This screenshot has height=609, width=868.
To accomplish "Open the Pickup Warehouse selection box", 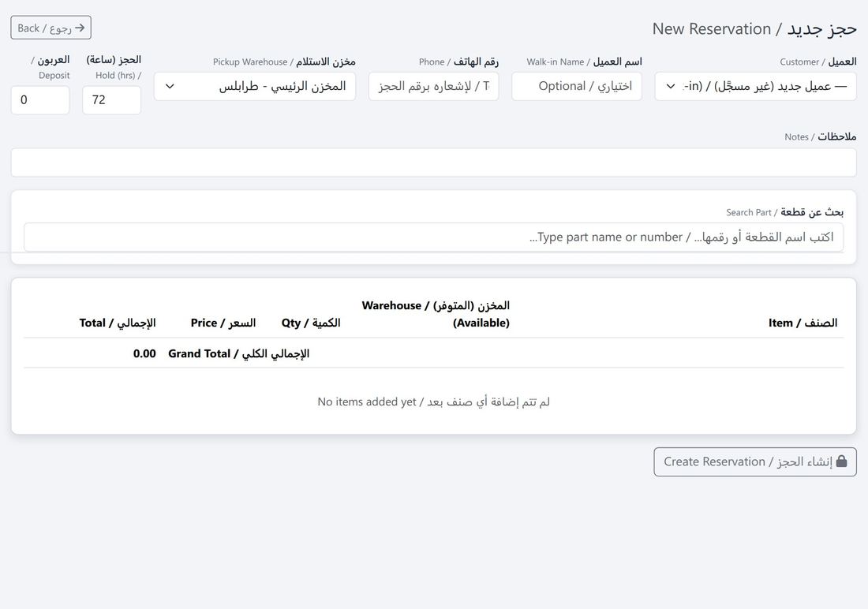I will [255, 86].
